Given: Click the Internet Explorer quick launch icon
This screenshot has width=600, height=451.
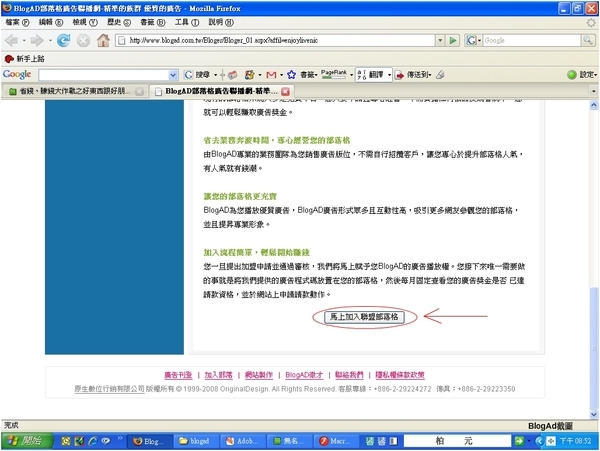Looking at the screenshot, I should pyautogui.click(x=93, y=441).
